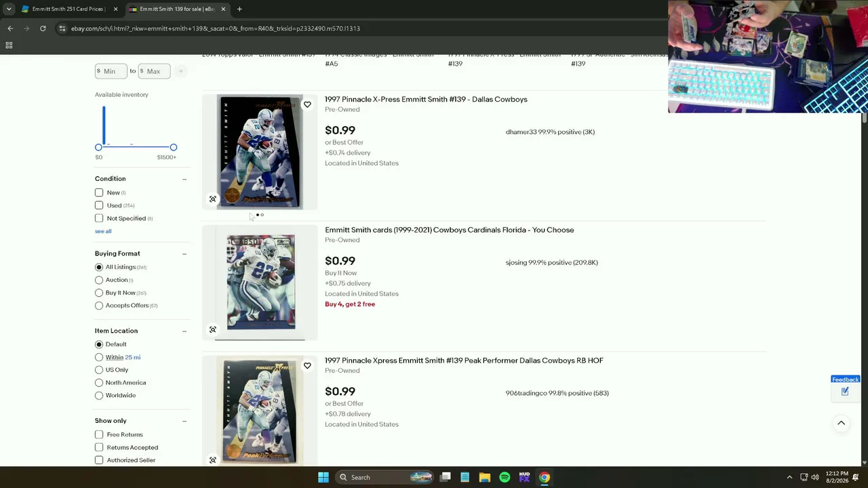868x488 pixels.
Task: Open the 906tradingco card thumbnail image
Action: click(x=260, y=411)
